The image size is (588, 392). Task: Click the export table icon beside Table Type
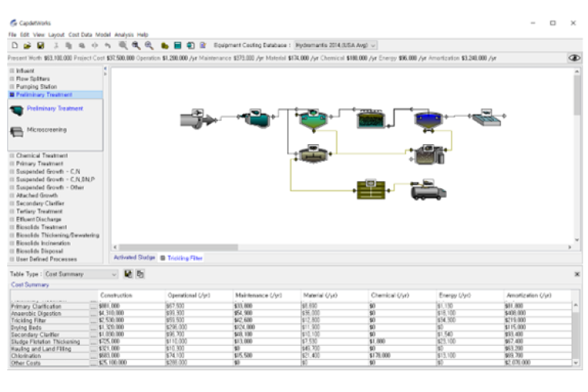click(128, 274)
